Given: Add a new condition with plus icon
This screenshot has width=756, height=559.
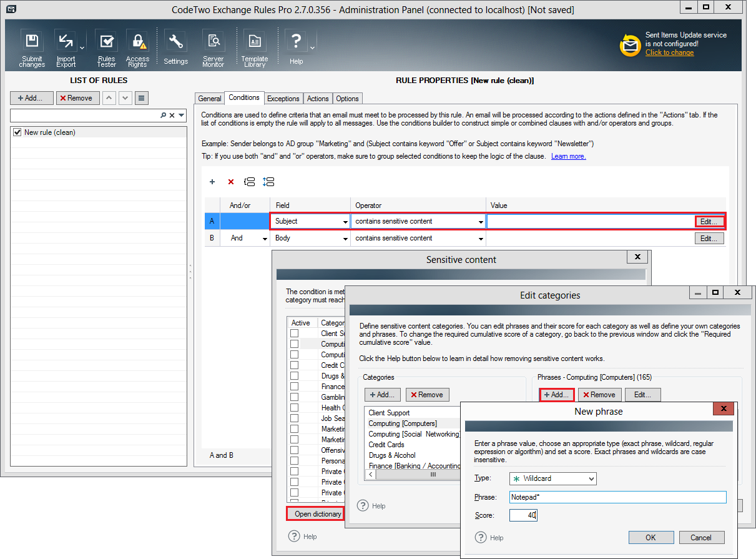Looking at the screenshot, I should pos(212,182).
